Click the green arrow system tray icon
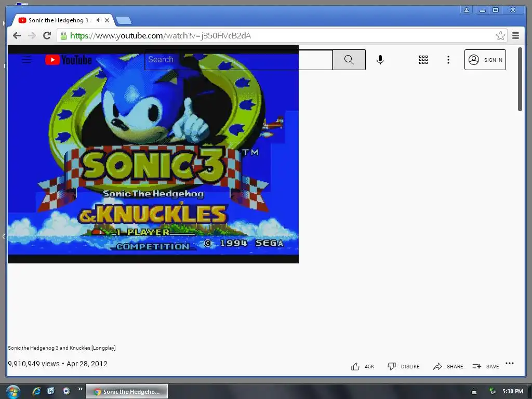 pyautogui.click(x=493, y=391)
